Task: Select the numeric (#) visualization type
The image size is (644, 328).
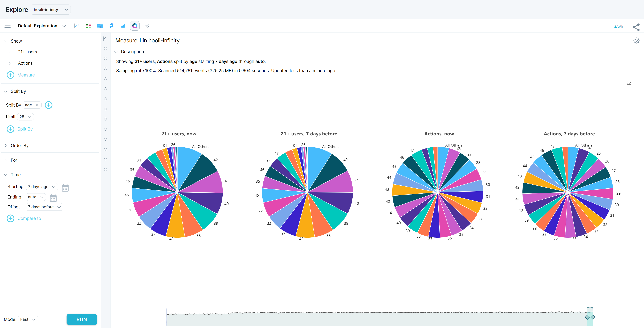Action: (x=112, y=26)
